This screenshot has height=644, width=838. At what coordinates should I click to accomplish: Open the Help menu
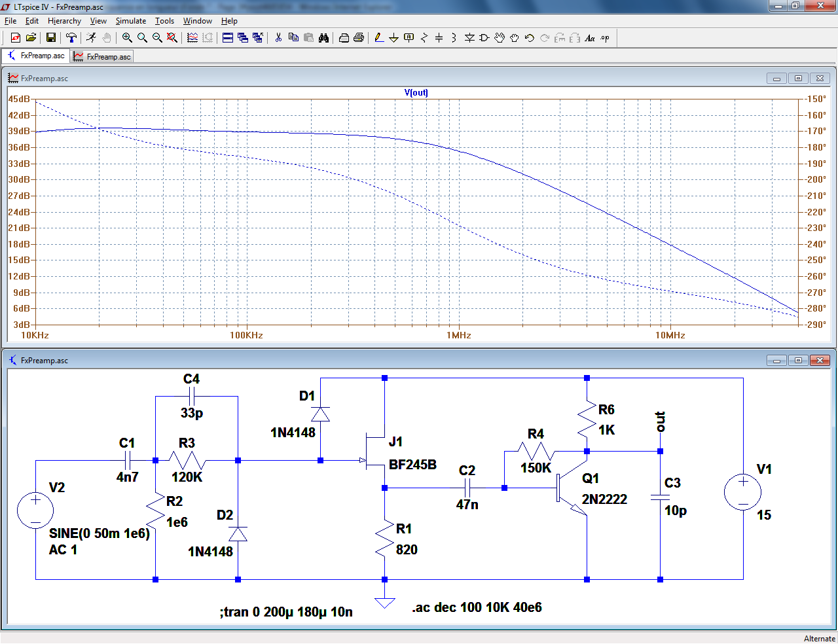pyautogui.click(x=229, y=21)
